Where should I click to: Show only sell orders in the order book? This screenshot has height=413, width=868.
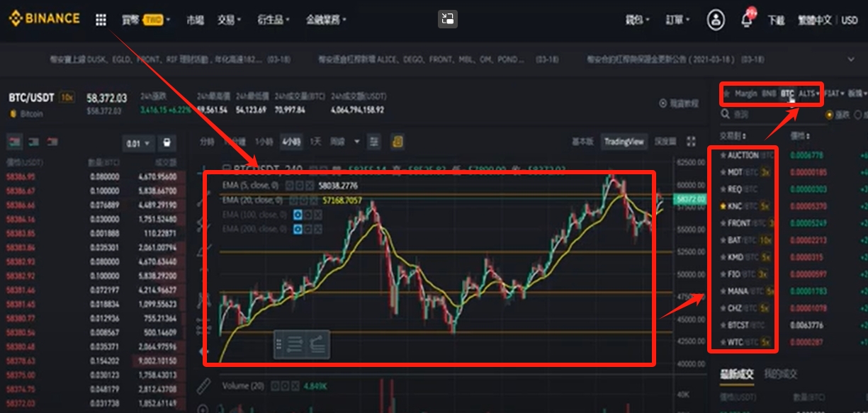pos(52,142)
